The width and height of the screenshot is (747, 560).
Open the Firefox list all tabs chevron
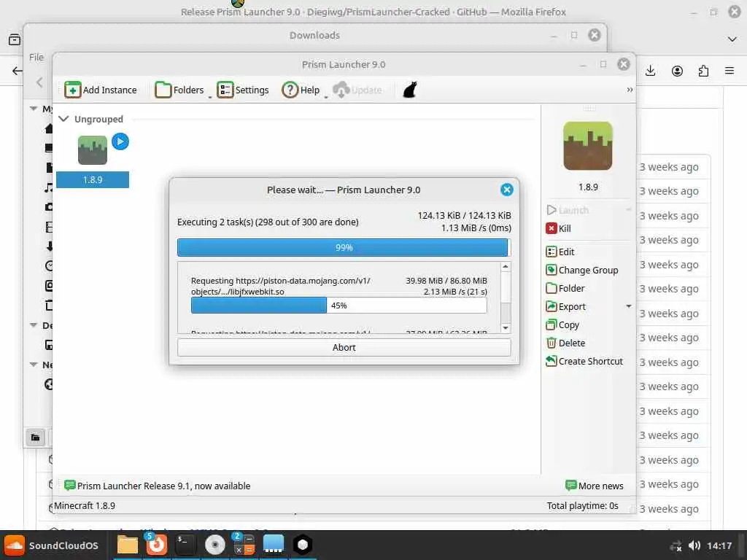732,39
